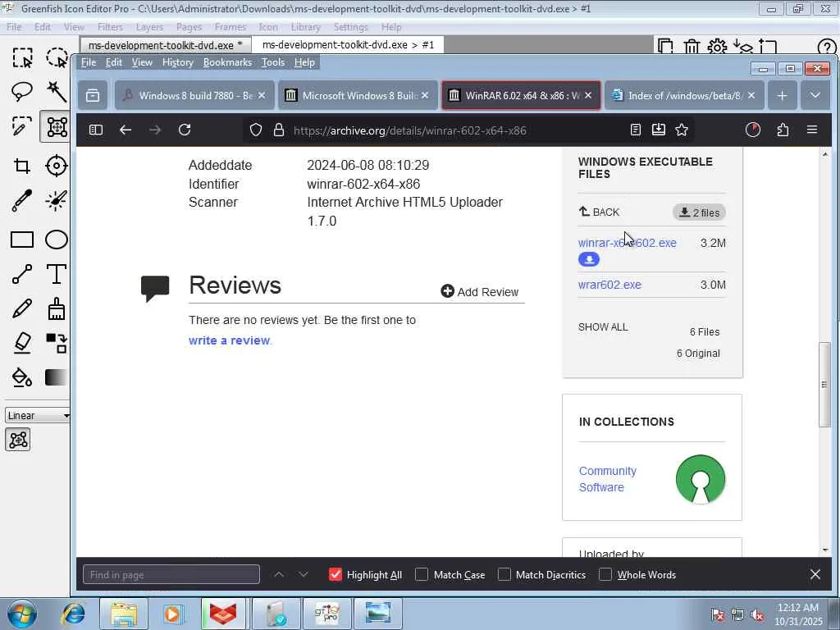Screen dimensions: 840x630
Task: Select the color replacer tool
Action: pyautogui.click(x=57, y=343)
